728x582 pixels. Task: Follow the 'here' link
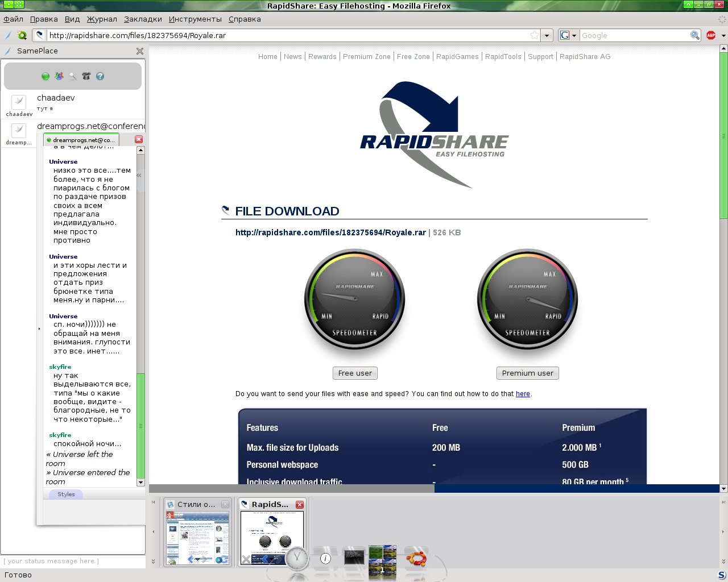[x=523, y=394]
